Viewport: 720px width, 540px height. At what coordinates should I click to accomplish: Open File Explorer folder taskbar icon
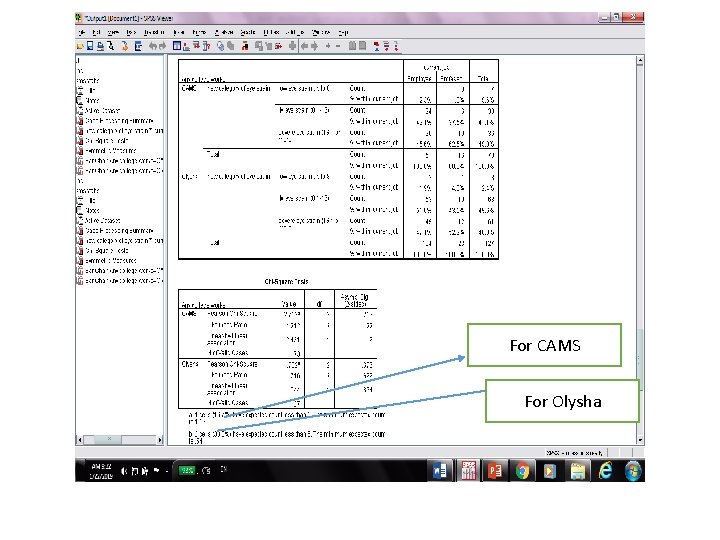click(x=578, y=471)
